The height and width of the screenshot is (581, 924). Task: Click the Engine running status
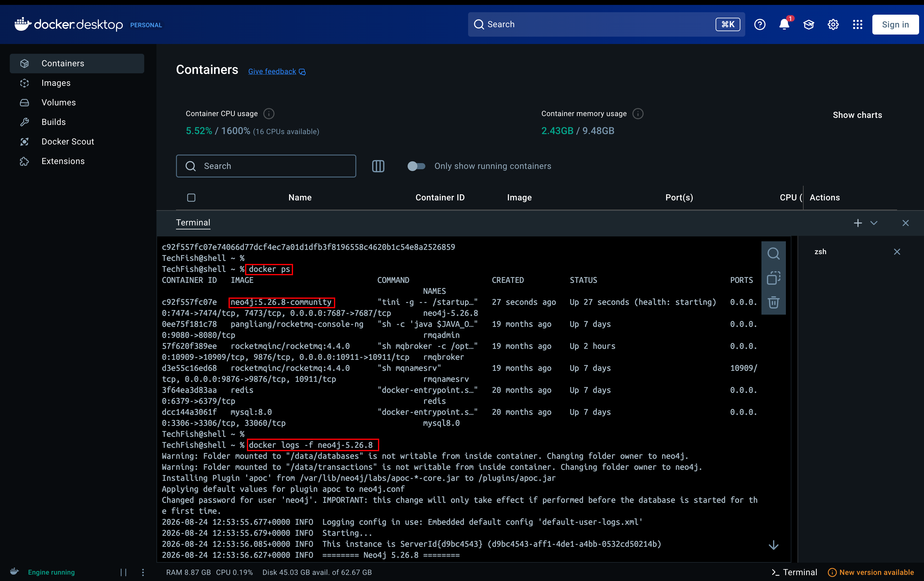point(51,572)
